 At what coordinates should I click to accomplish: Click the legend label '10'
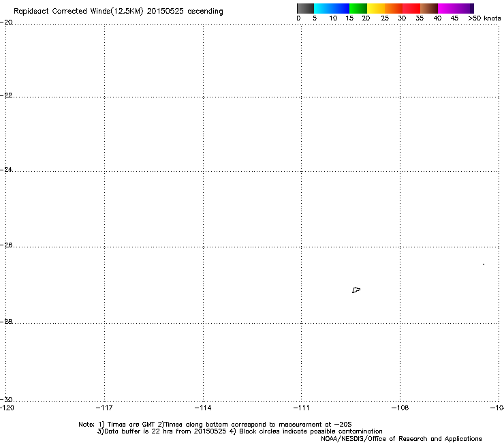coord(333,18)
